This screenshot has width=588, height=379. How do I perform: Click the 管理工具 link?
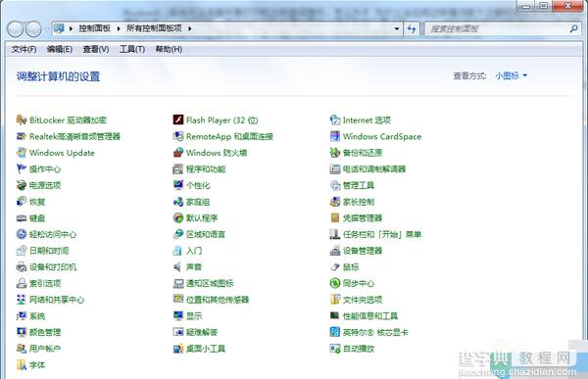(359, 185)
